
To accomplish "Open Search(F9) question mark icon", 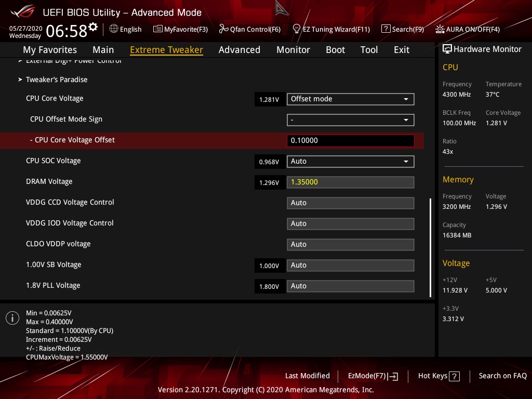I will [x=385, y=29].
